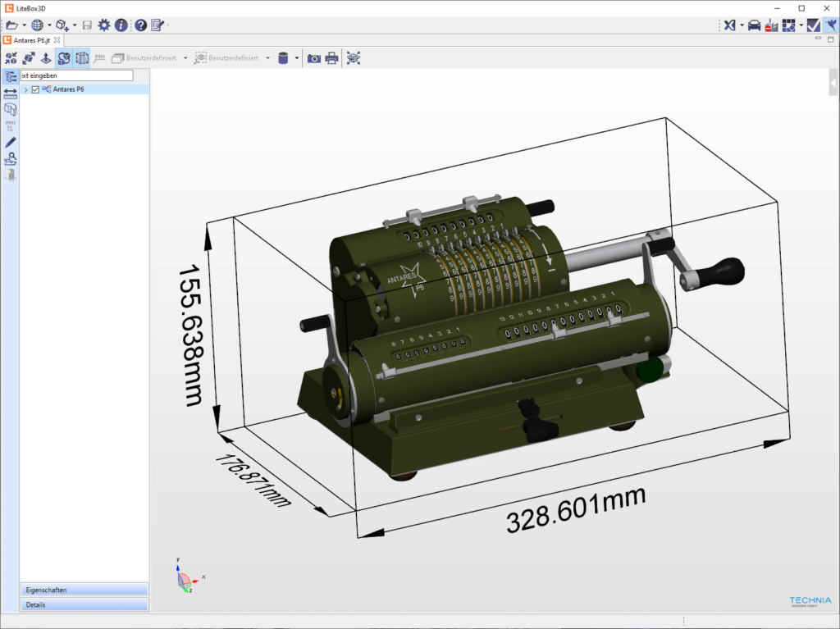Image resolution: width=840 pixels, height=629 pixels.
Task: Take a screenshot with the camera icon
Action: point(314,58)
